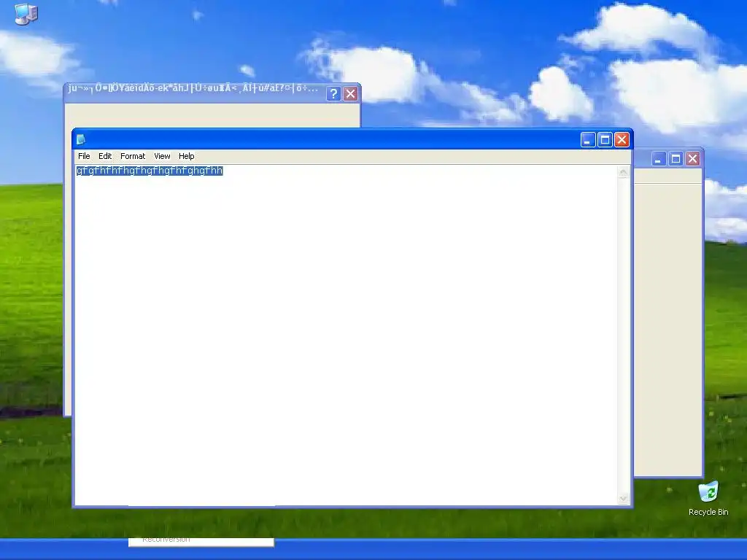Minimize the background window on the right
Image resolution: width=747 pixels, height=560 pixels.
pyautogui.click(x=659, y=158)
